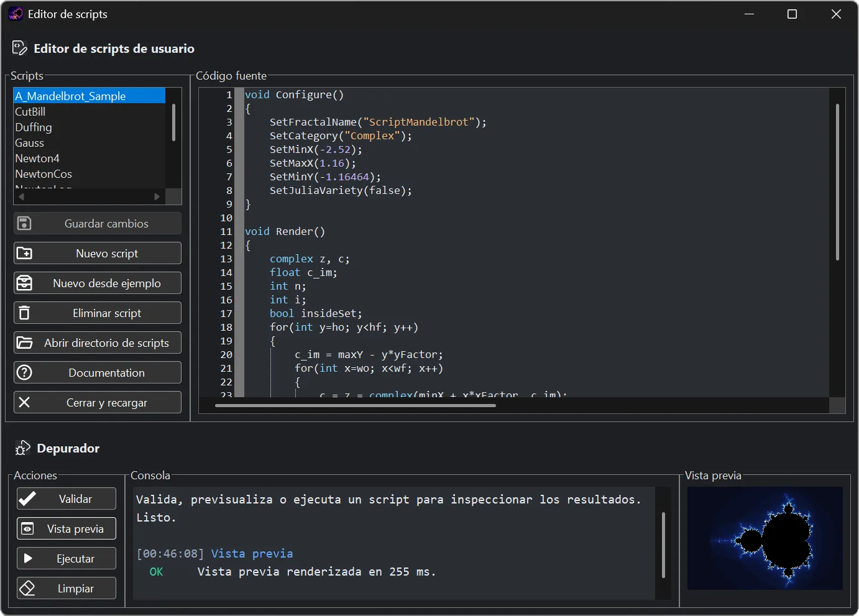Screen dimensions: 859x616
Task: Click the SetMinX(-2.52) line
Action: (x=316, y=149)
